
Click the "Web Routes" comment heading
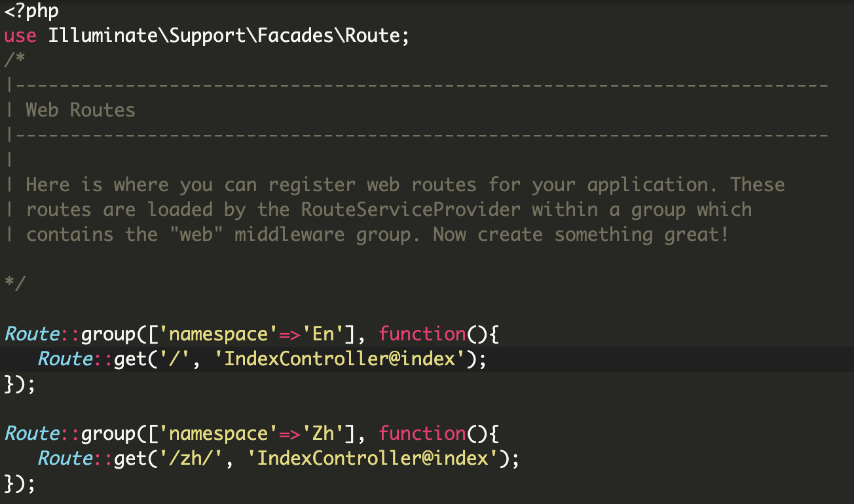coord(80,110)
